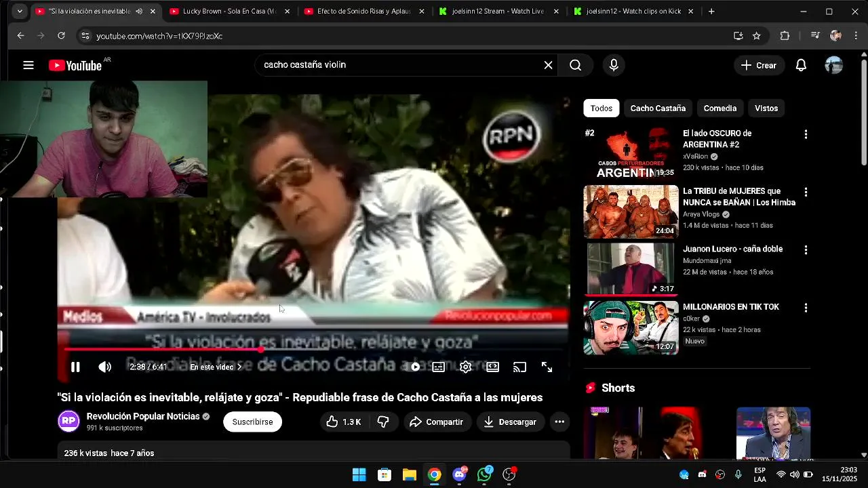Image resolution: width=868 pixels, height=488 pixels.
Task: Clear the search box with the X
Action: (x=548, y=65)
